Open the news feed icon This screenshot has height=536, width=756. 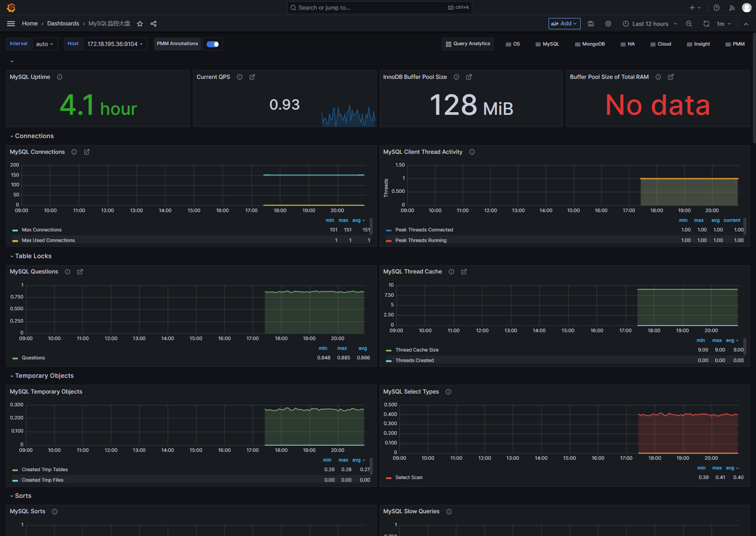click(x=732, y=7)
